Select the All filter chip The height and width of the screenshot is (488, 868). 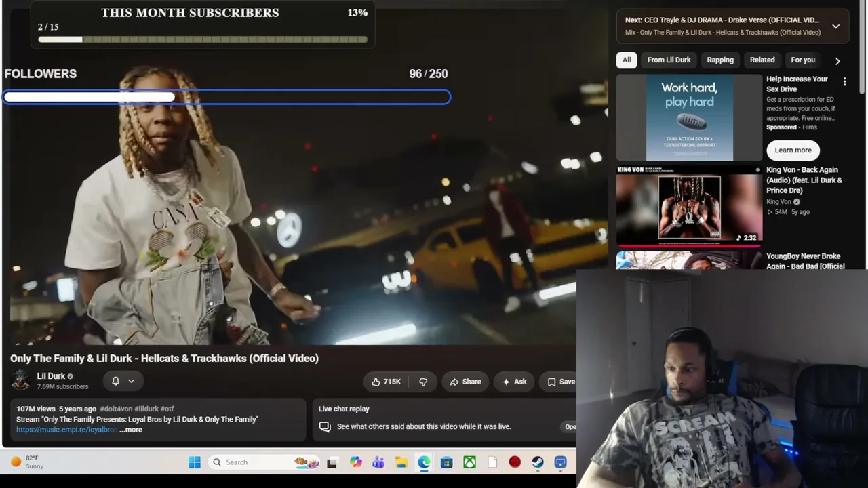coord(627,60)
